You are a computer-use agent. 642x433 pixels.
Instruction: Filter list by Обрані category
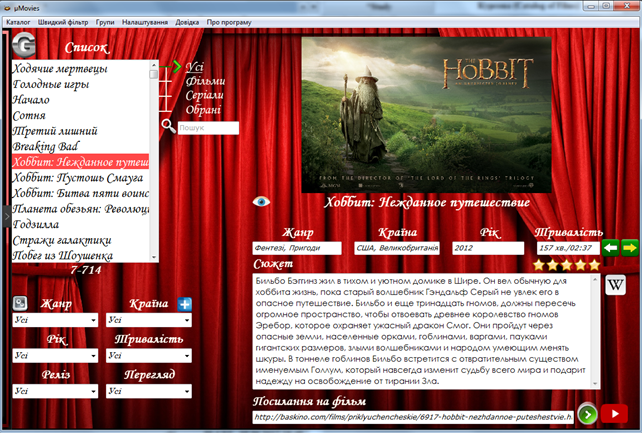tap(203, 110)
